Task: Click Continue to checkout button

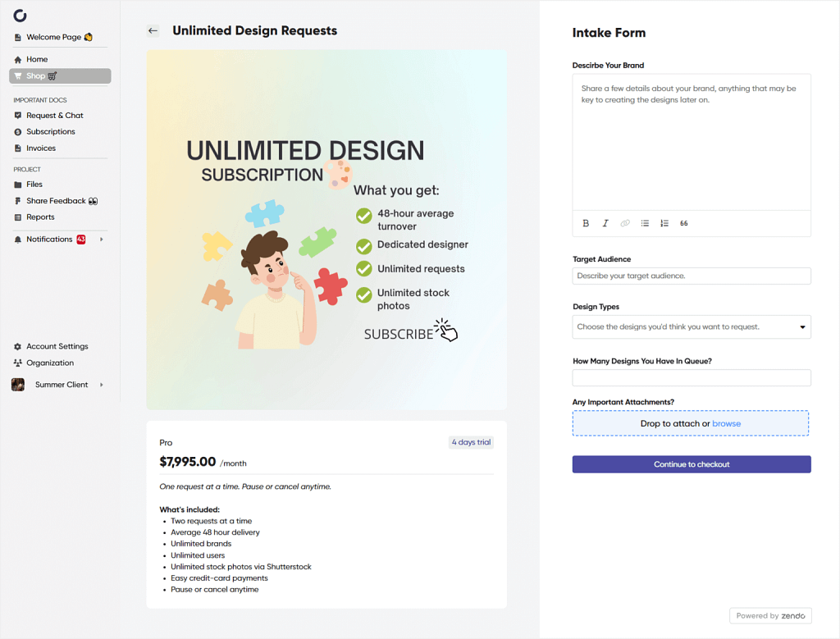Action: click(x=691, y=464)
